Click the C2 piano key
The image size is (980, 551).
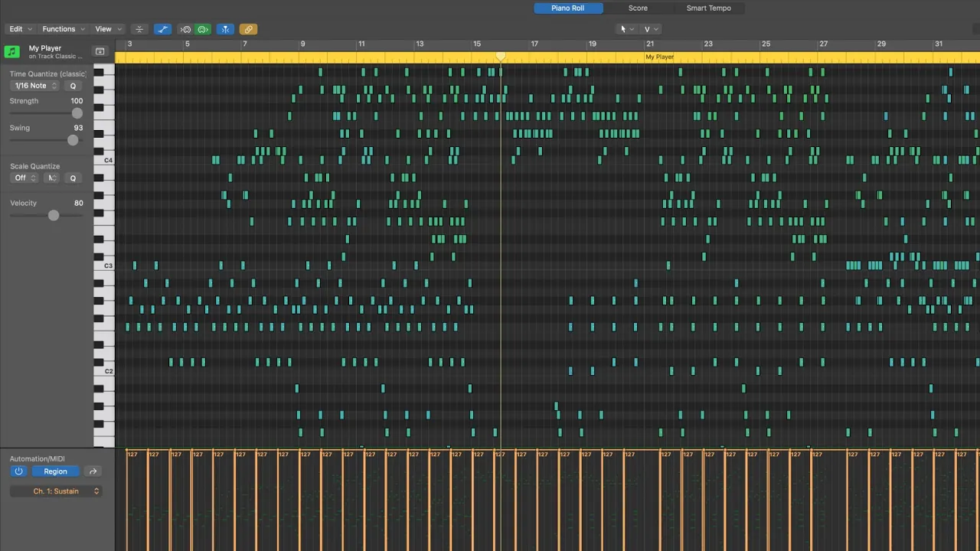[103, 371]
